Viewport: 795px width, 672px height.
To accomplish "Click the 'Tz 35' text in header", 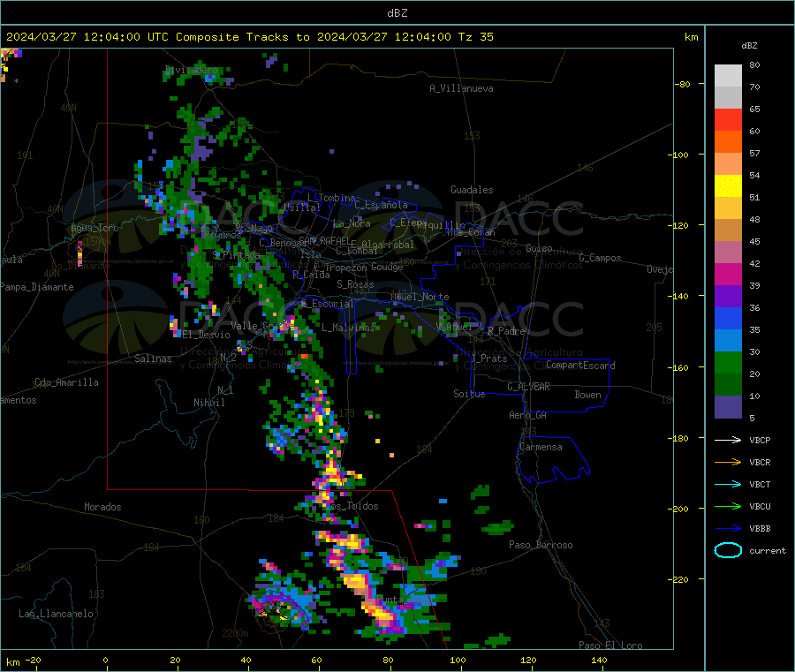I will [x=475, y=37].
